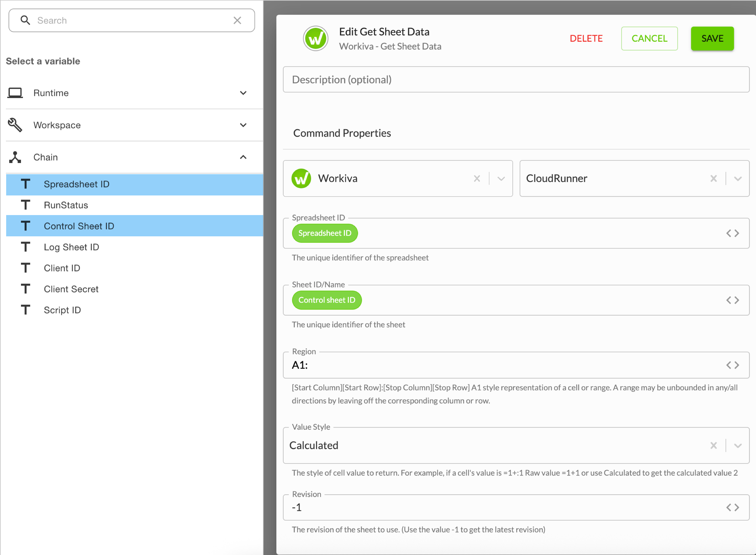
Task: Clear the search box with the X
Action: [237, 20]
